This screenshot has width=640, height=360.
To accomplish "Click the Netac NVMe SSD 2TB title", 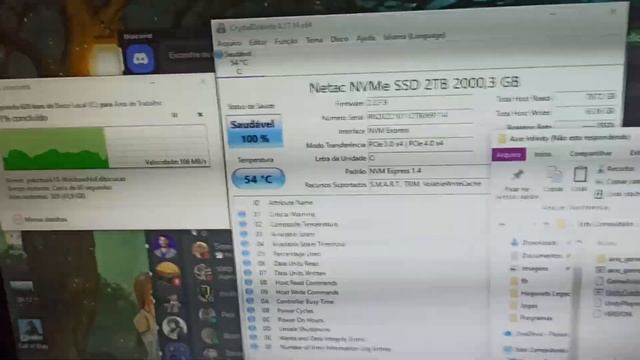I will [x=414, y=85].
